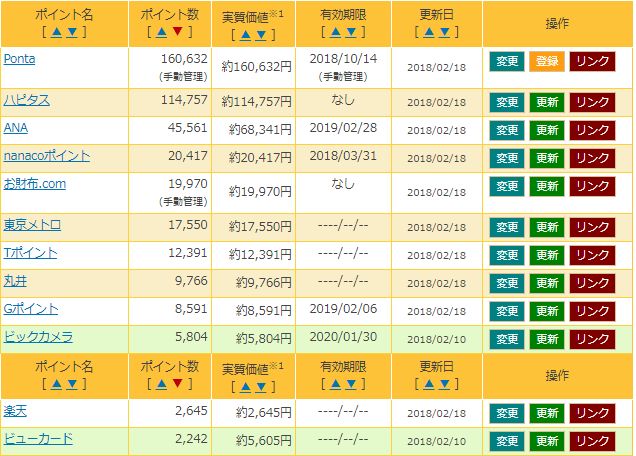Click リンク button in ANA row
This screenshot has width=636, height=456.
tap(592, 130)
